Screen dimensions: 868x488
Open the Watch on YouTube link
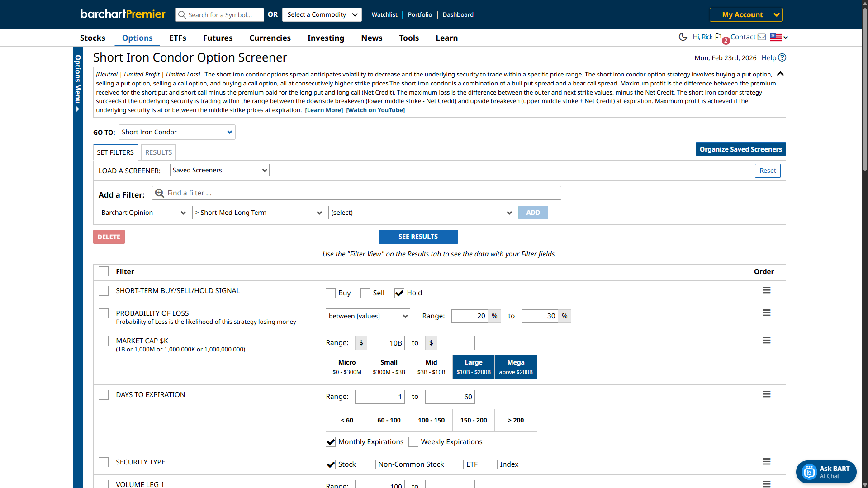click(x=375, y=110)
